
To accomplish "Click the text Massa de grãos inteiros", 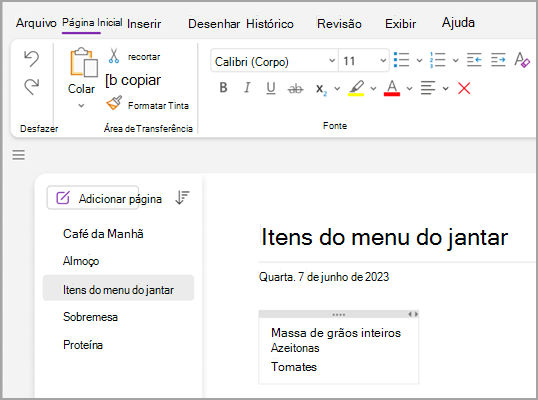I will point(336,333).
